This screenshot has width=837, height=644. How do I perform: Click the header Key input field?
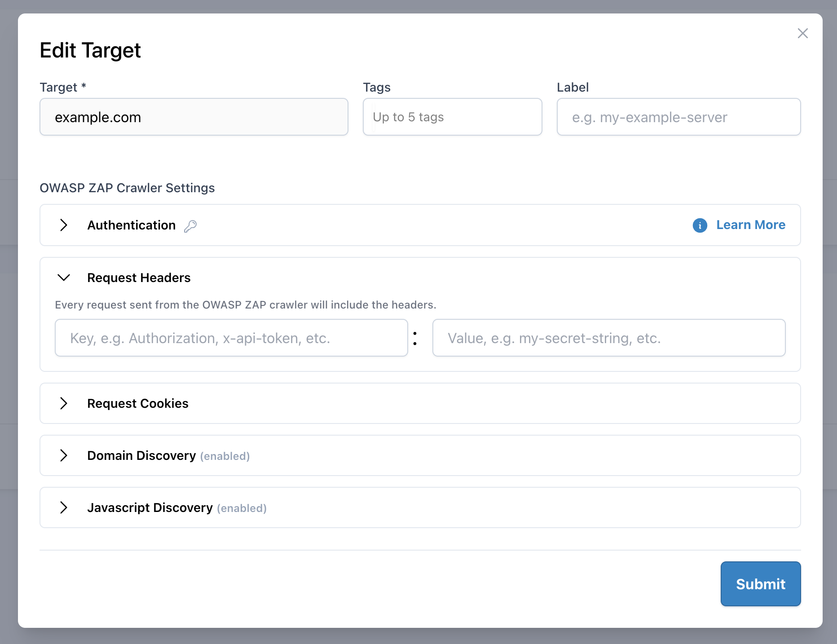point(231,338)
